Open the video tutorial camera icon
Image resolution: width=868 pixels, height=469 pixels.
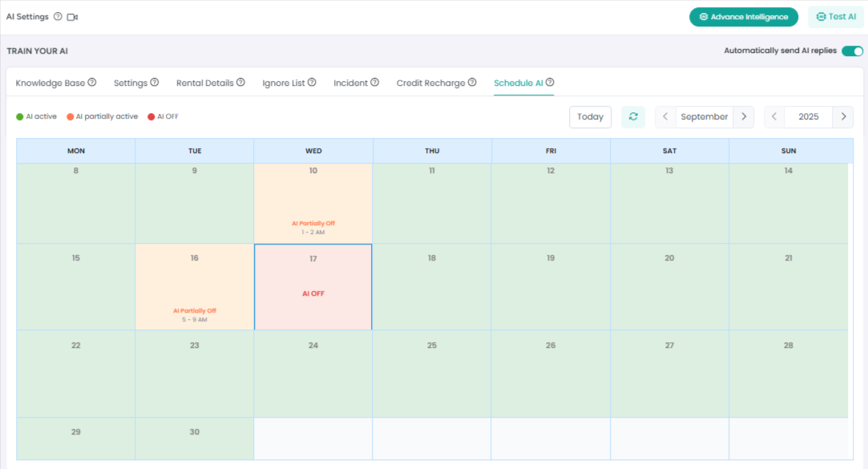72,17
